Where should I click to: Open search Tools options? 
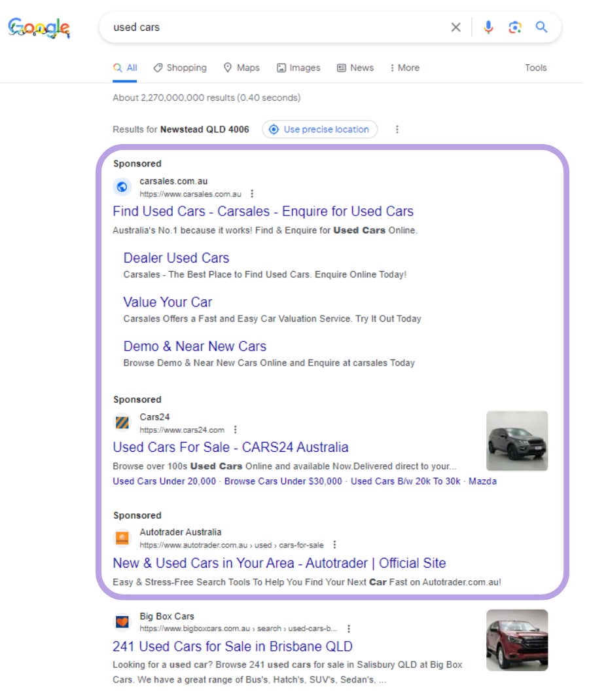pos(535,67)
